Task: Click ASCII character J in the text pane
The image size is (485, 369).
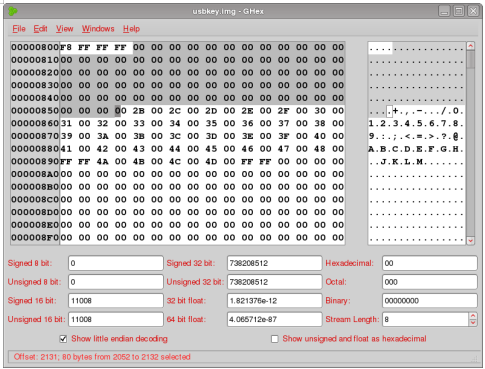Action: click(383, 162)
